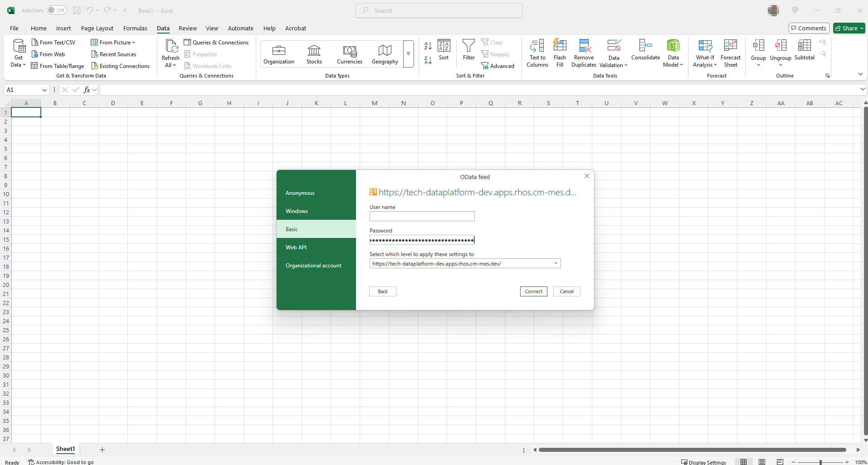
Task: Choose Anonymous authentication in dialog
Action: (300, 193)
